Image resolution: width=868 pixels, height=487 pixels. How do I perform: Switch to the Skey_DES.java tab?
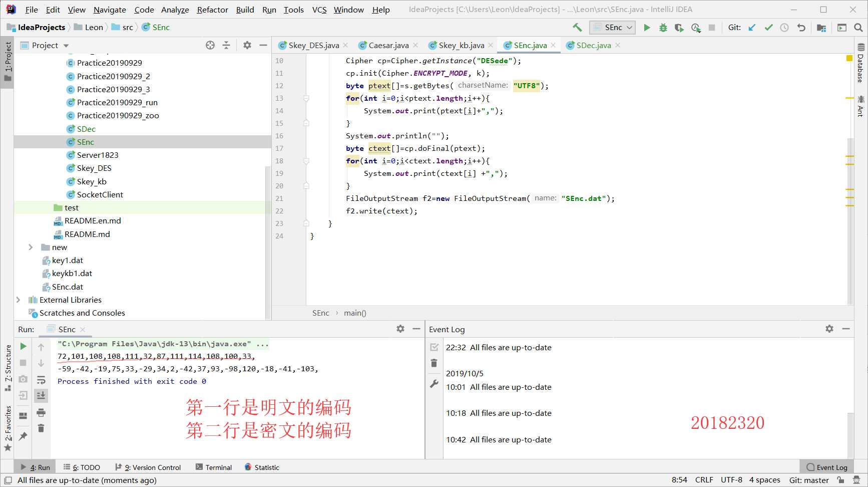(x=313, y=45)
